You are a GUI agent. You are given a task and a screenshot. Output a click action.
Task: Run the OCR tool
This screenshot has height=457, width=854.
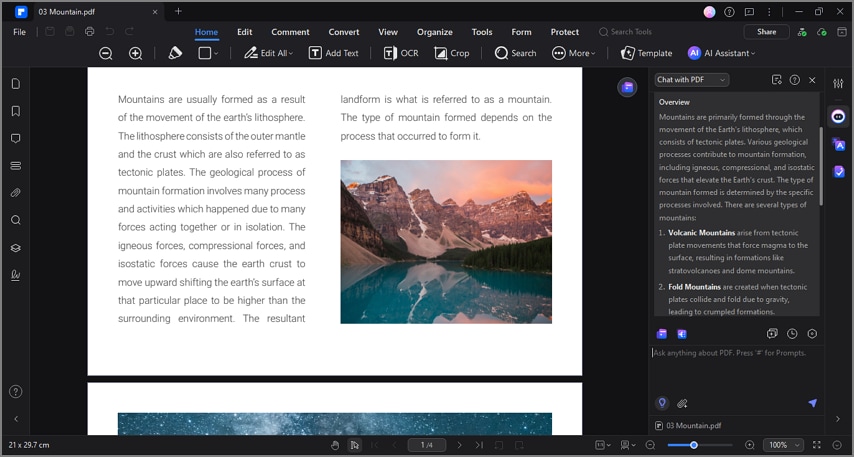401,53
